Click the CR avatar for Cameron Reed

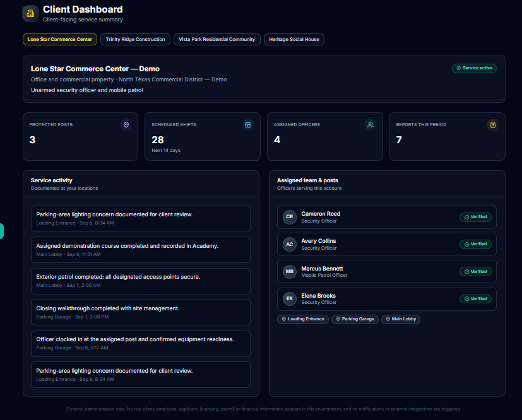(290, 217)
